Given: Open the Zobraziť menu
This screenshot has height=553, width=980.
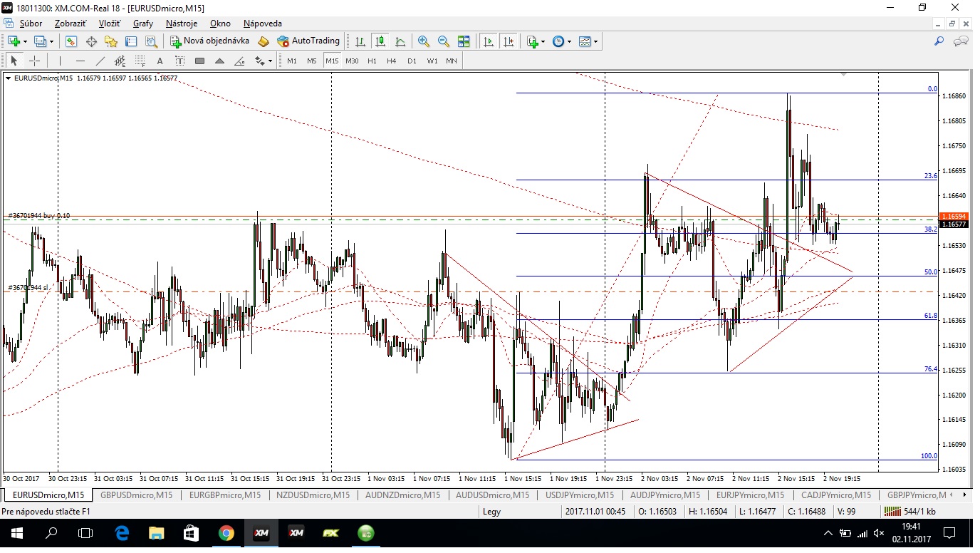Looking at the screenshot, I should tap(70, 24).
